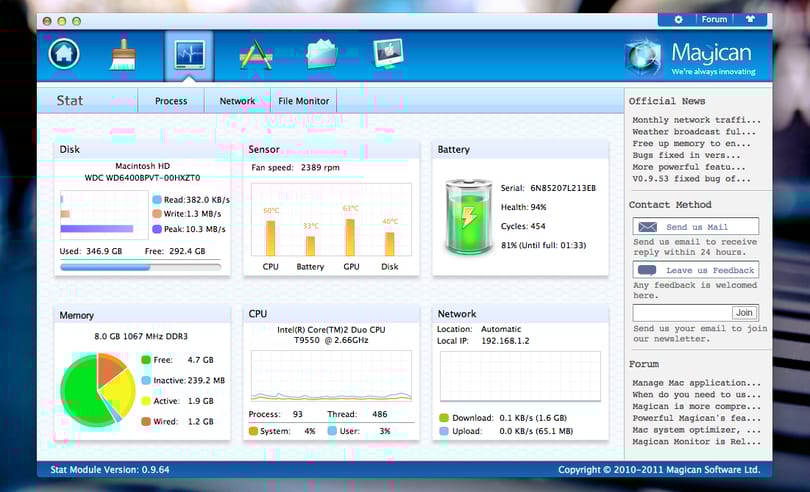Image resolution: width=810 pixels, height=492 pixels.
Task: Click the envelope icon for mail
Action: (x=647, y=227)
